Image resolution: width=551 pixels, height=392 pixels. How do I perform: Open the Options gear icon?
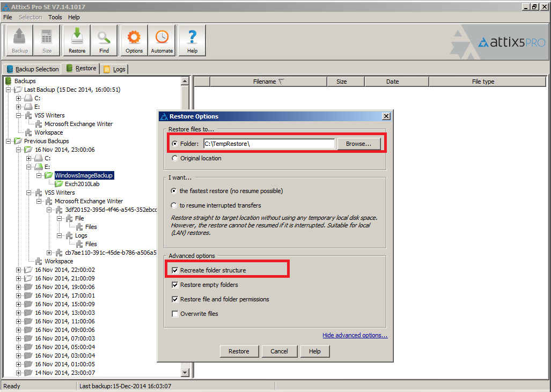pyautogui.click(x=134, y=37)
